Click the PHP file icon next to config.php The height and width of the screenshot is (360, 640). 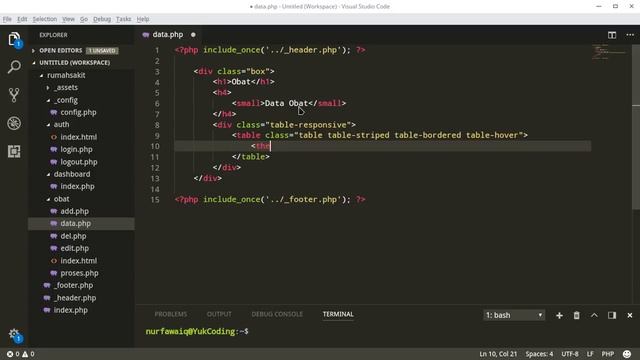coord(53,112)
